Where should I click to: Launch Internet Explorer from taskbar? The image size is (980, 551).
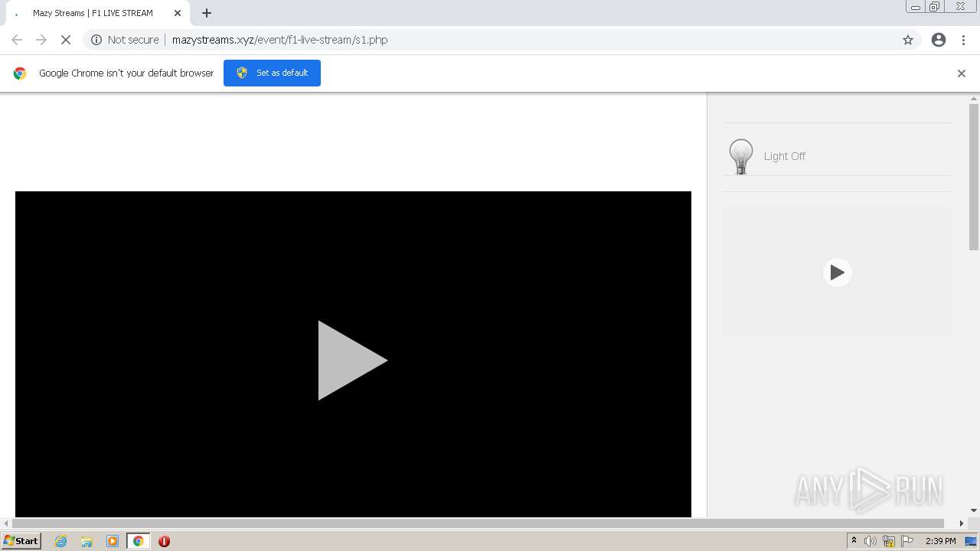tap(61, 541)
